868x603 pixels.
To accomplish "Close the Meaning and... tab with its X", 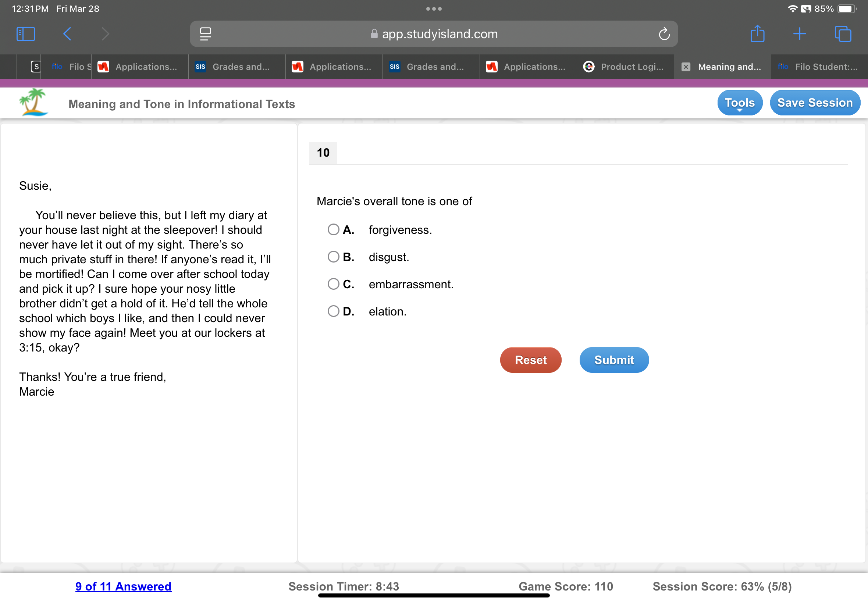I will 686,67.
